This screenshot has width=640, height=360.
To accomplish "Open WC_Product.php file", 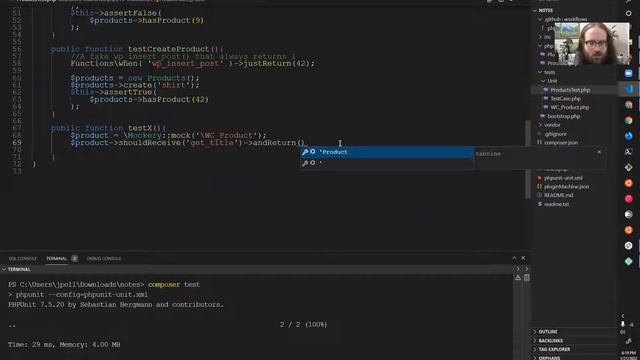I will point(569,107).
